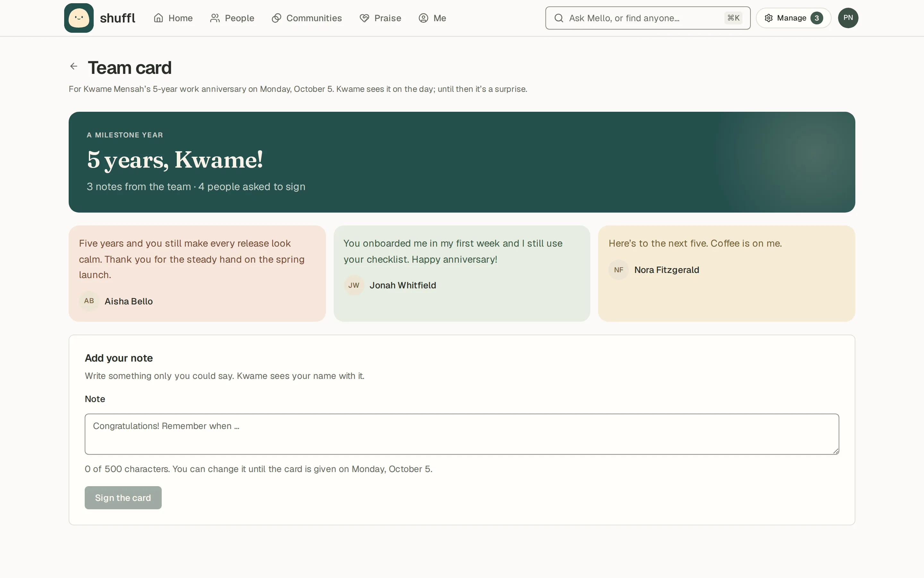Click the ⌘K shortcut badge
Screen dimensions: 924x578
click(733, 18)
